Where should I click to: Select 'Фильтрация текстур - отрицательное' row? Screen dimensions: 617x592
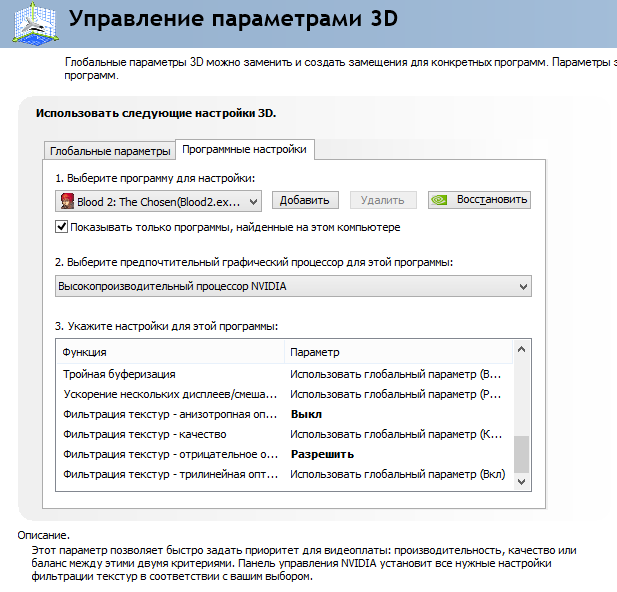285,454
